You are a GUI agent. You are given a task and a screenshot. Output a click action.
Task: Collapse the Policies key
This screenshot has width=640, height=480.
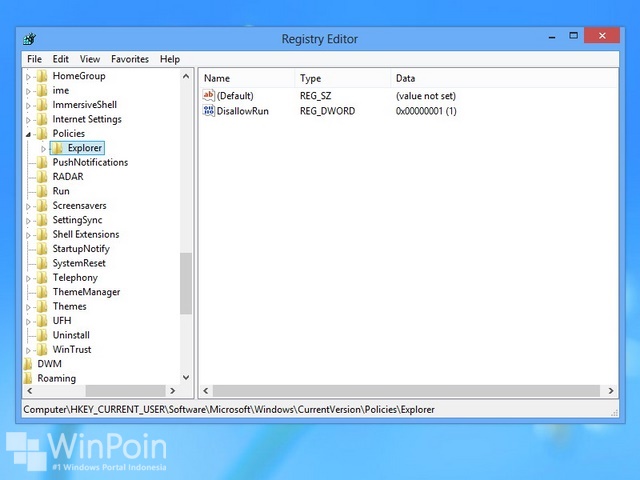tap(28, 134)
